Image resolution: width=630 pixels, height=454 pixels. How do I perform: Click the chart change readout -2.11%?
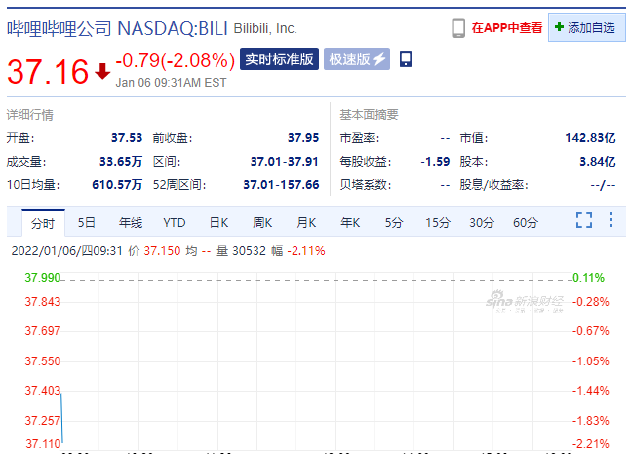pyautogui.click(x=306, y=251)
